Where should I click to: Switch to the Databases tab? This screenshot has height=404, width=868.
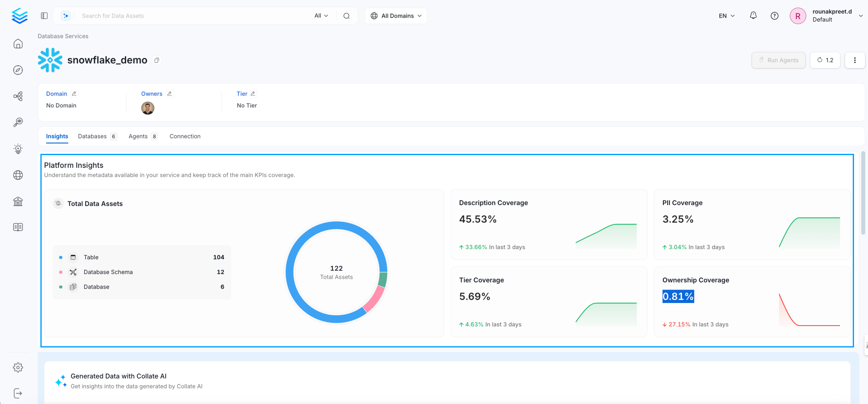pyautogui.click(x=92, y=136)
